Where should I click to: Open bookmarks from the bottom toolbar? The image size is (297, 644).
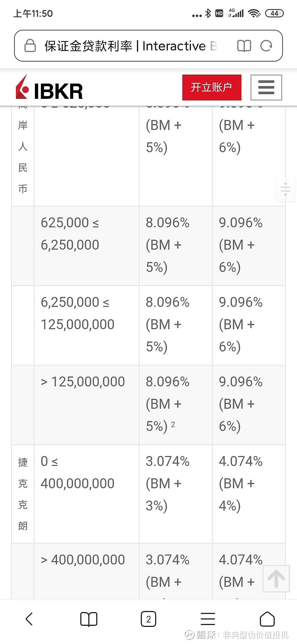pyautogui.click(x=89, y=619)
